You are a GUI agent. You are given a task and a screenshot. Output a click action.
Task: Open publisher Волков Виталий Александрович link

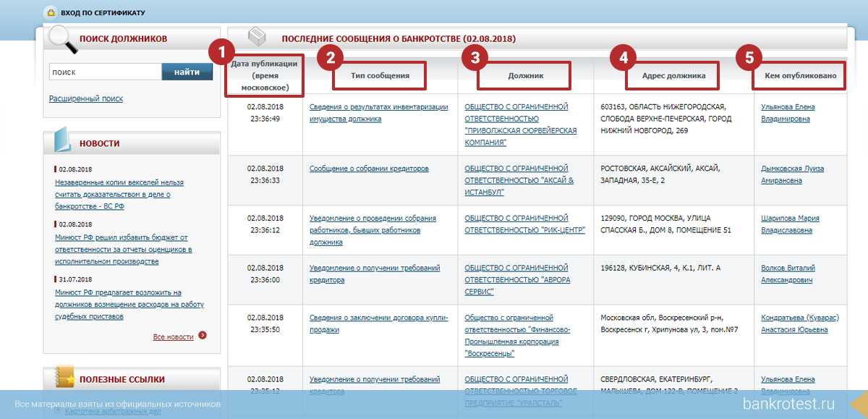787,274
